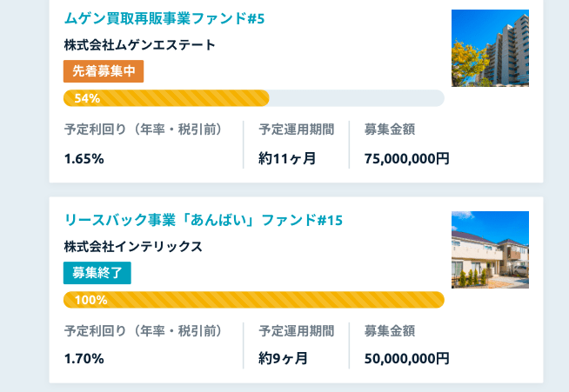Click the 先着募集中 orange status badge

(x=104, y=71)
